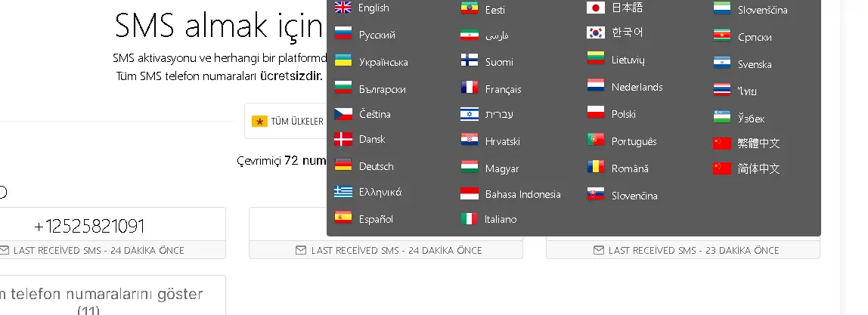
Task: Choose Bahasa Indonesia language
Action: coord(522,194)
